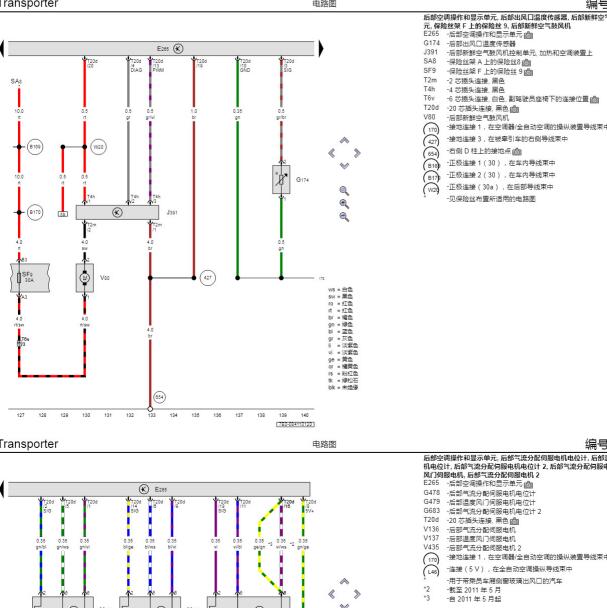
Task: Click the E265 label on the second diagram's bar
Action: (161, 489)
